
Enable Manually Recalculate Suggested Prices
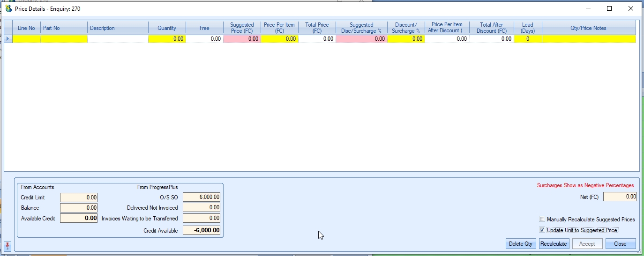click(x=542, y=219)
